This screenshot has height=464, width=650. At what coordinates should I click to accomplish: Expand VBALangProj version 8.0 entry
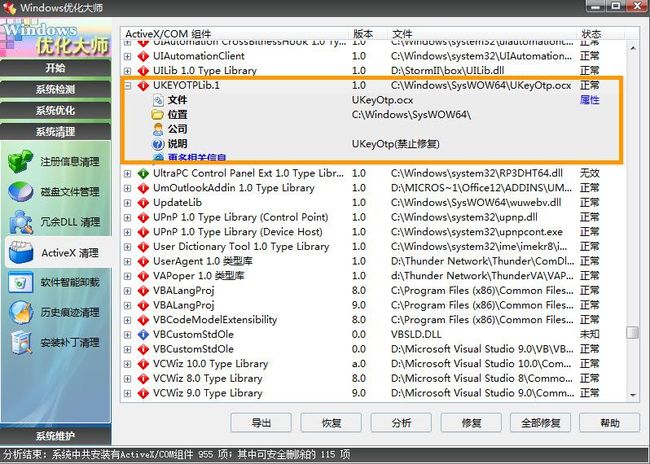pos(128,291)
